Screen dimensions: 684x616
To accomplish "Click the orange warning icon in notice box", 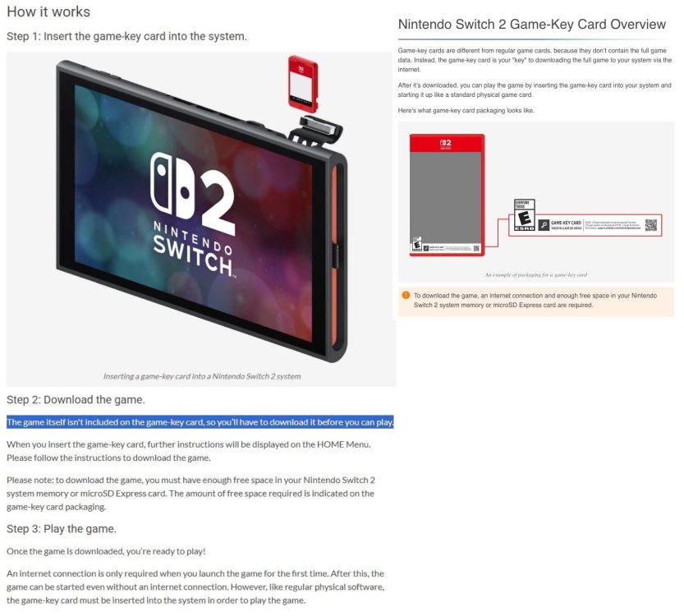I will 406,296.
